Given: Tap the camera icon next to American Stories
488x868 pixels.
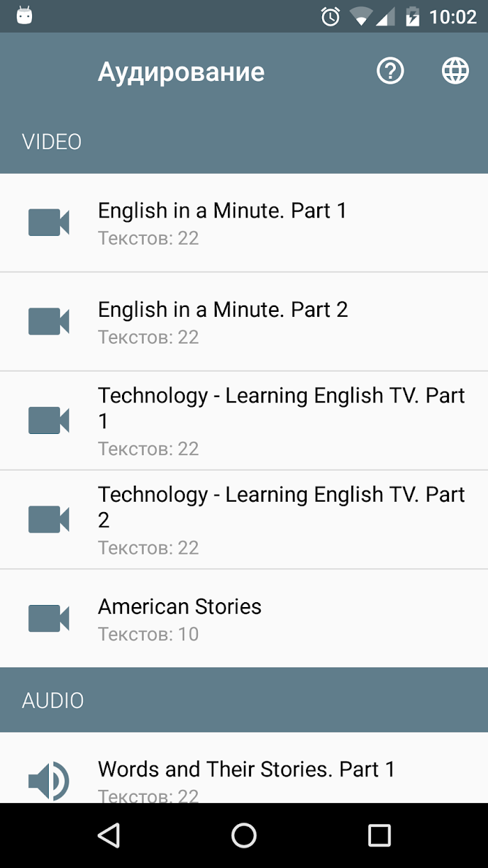Looking at the screenshot, I should pos(49,618).
